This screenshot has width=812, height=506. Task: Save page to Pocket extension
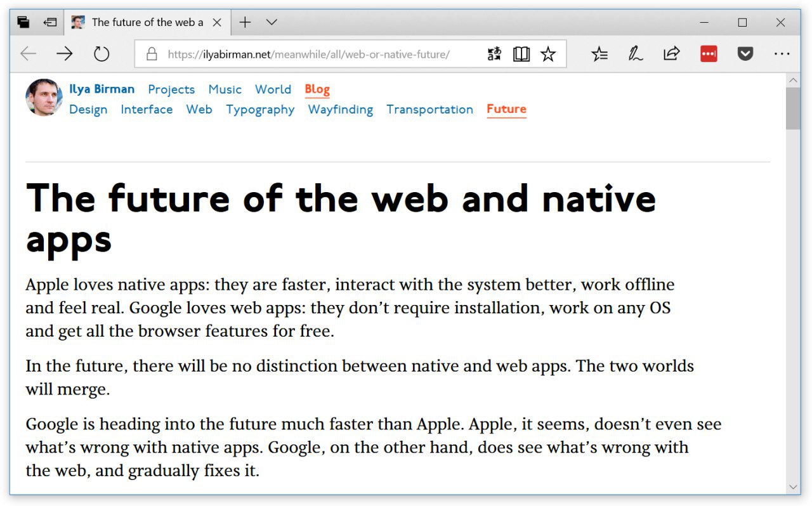click(745, 54)
